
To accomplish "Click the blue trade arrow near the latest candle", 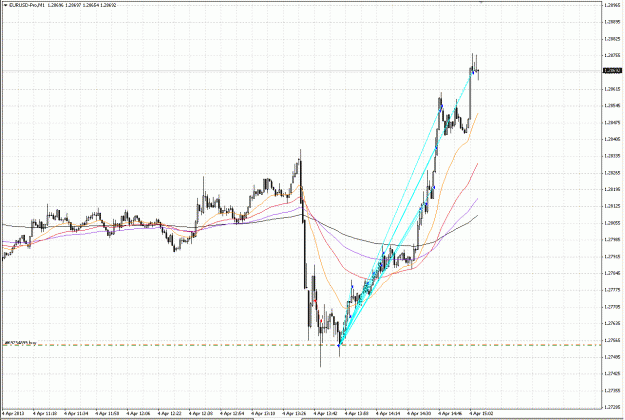I will coord(473,73).
